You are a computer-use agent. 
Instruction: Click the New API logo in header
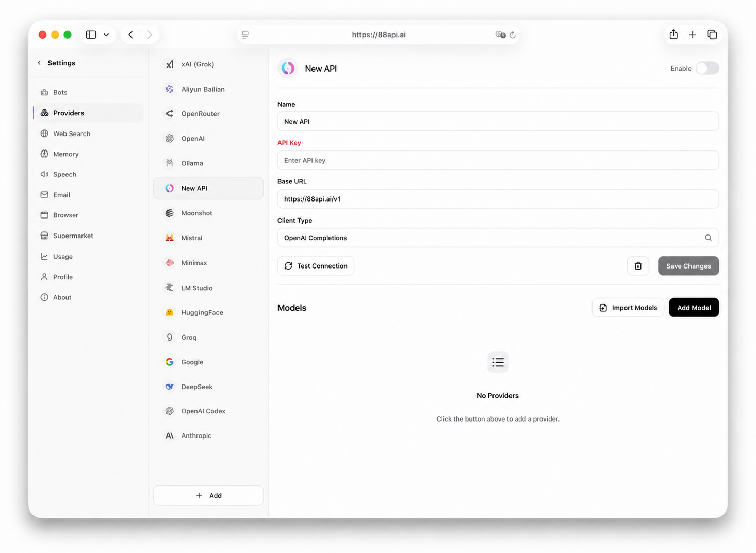[x=288, y=68]
